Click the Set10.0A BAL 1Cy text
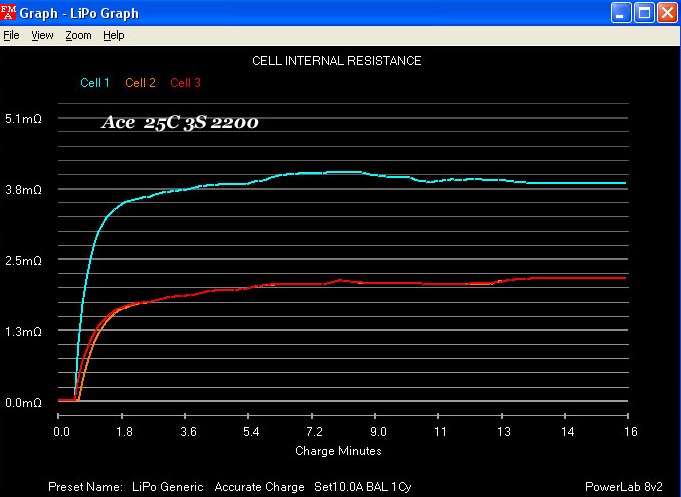 363,487
